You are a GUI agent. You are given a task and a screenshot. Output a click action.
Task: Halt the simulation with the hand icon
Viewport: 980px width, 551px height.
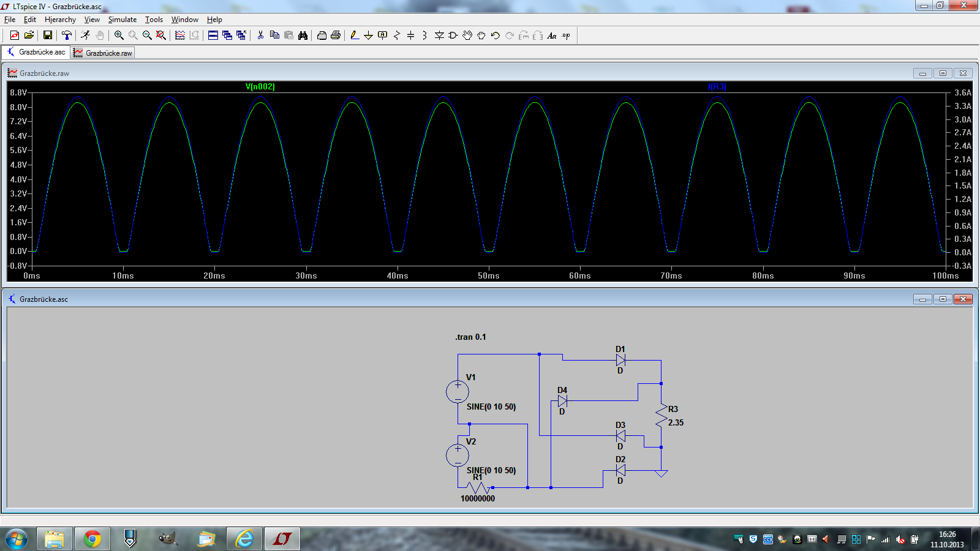(x=100, y=36)
